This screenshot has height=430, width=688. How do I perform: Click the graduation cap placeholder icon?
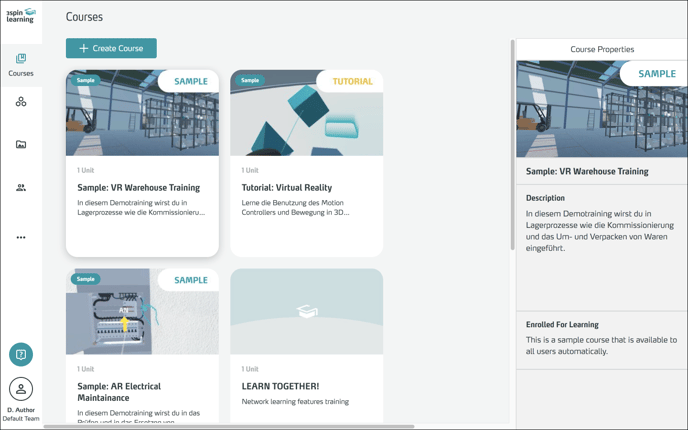[x=306, y=312]
